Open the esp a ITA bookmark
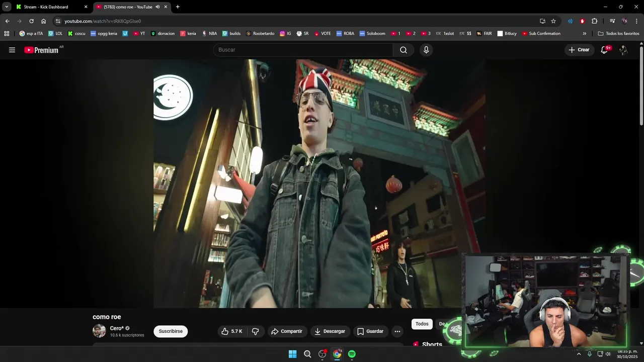The width and height of the screenshot is (644, 362). 31,34
